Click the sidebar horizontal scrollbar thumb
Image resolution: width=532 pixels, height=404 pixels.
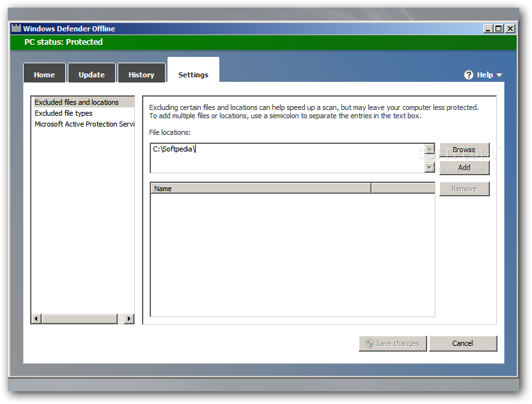pos(79,319)
